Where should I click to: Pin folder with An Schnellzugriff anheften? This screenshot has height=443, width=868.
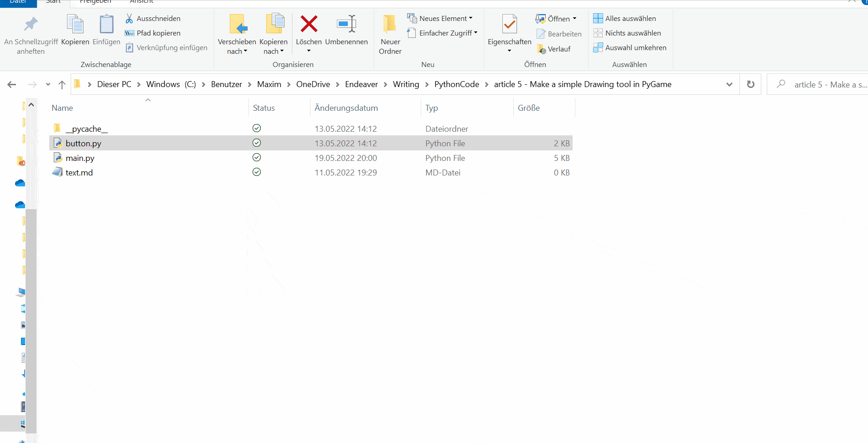point(30,34)
